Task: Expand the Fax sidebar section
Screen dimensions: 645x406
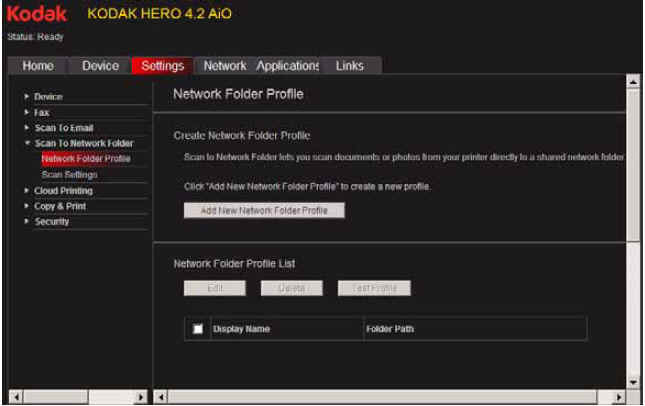Action: pyautogui.click(x=41, y=113)
